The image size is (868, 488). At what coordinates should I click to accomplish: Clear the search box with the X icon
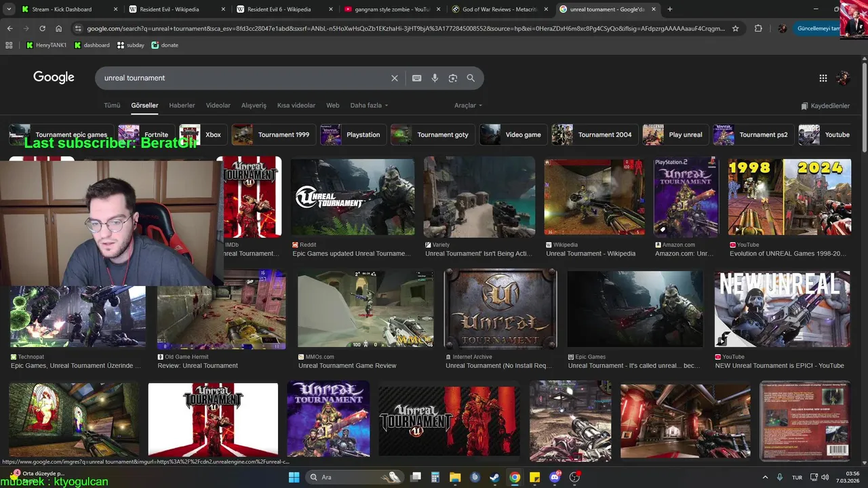click(395, 78)
